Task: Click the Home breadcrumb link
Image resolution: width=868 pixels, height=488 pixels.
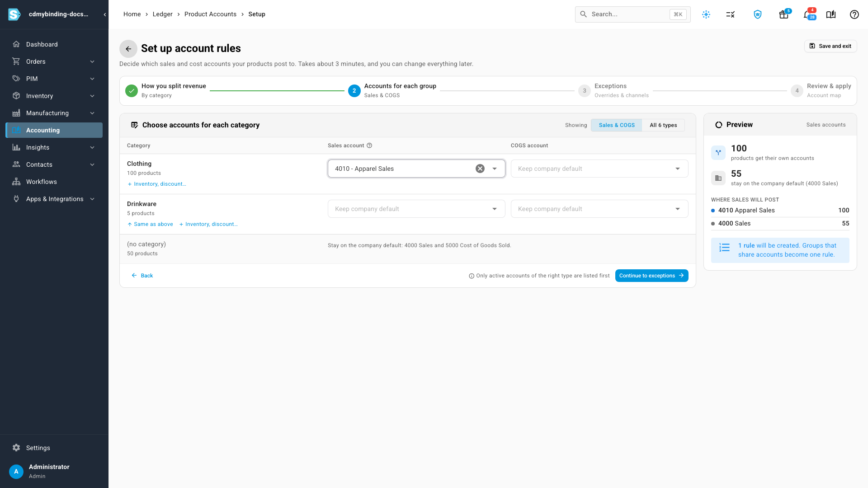Action: click(132, 14)
